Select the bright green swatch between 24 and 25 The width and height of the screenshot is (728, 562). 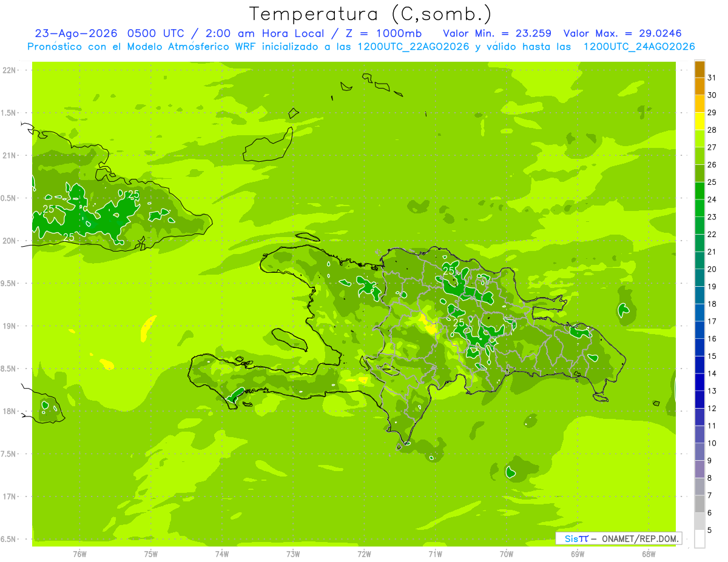click(x=699, y=191)
